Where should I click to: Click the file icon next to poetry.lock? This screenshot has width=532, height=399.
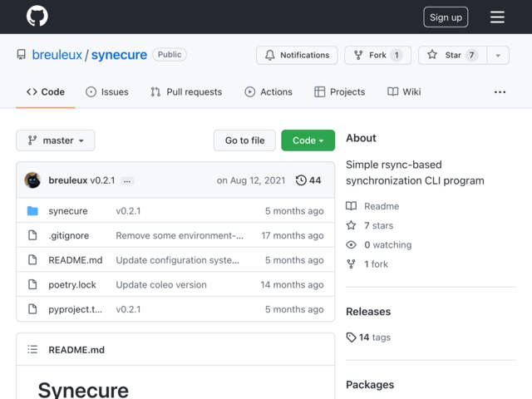tap(32, 284)
